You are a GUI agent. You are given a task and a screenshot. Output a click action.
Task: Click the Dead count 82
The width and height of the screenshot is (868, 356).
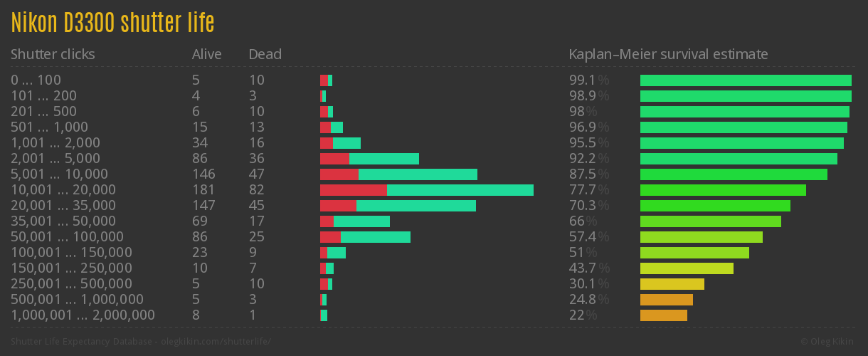(257, 190)
